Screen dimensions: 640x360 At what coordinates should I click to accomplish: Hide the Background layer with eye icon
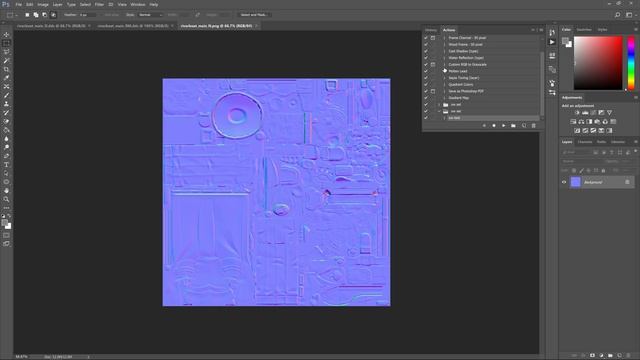tap(564, 182)
